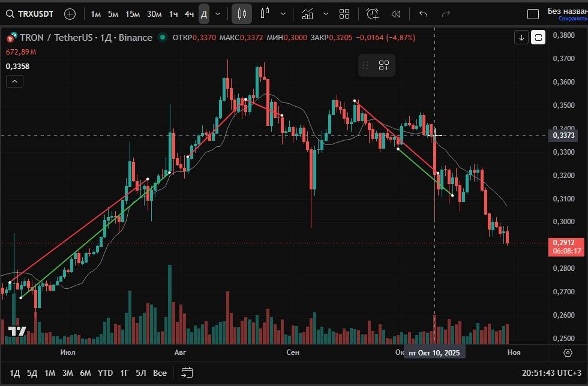Start bar replay with the rewind icon
Image resolution: width=588 pixels, height=386 pixels.
click(396, 14)
